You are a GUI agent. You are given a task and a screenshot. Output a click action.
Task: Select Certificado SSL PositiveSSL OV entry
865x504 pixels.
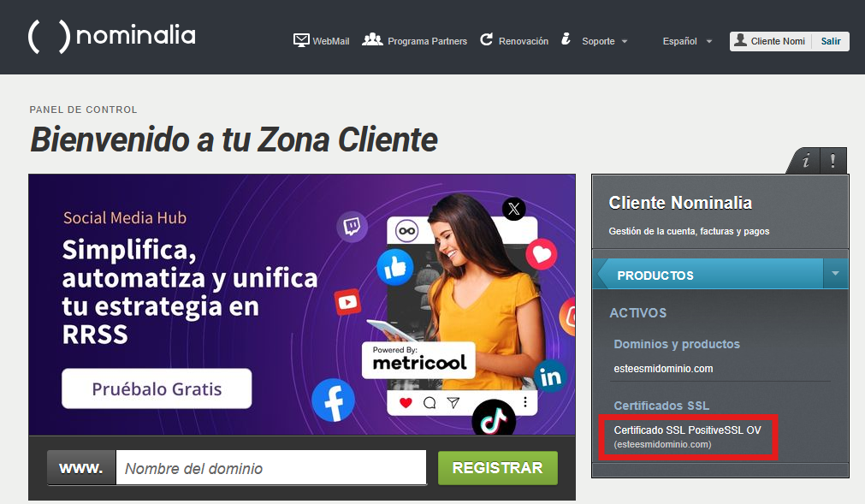[687, 436]
